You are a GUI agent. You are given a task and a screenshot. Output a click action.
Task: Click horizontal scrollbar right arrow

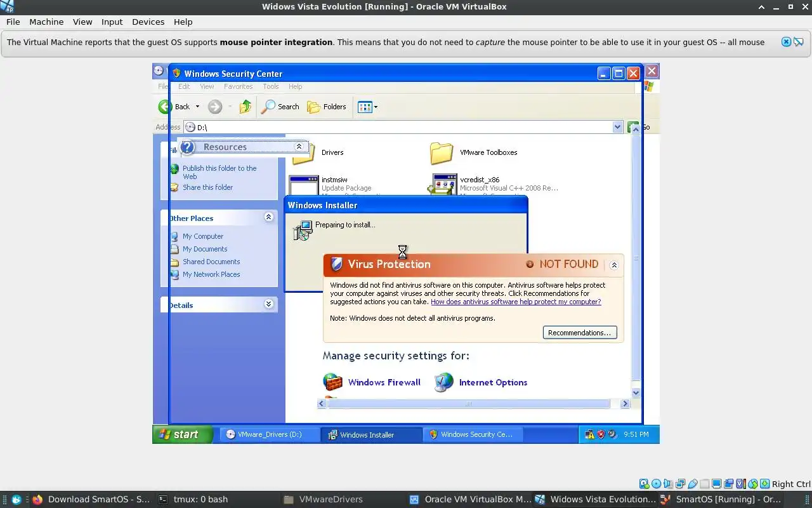point(625,404)
